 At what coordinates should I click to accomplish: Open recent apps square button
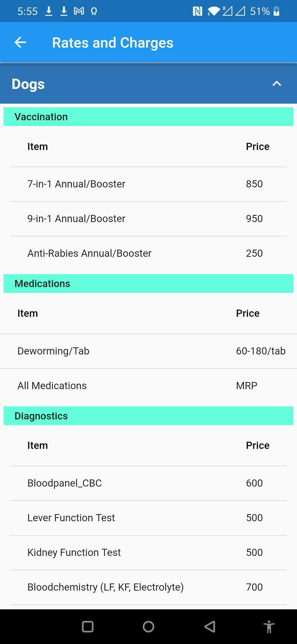tap(88, 627)
